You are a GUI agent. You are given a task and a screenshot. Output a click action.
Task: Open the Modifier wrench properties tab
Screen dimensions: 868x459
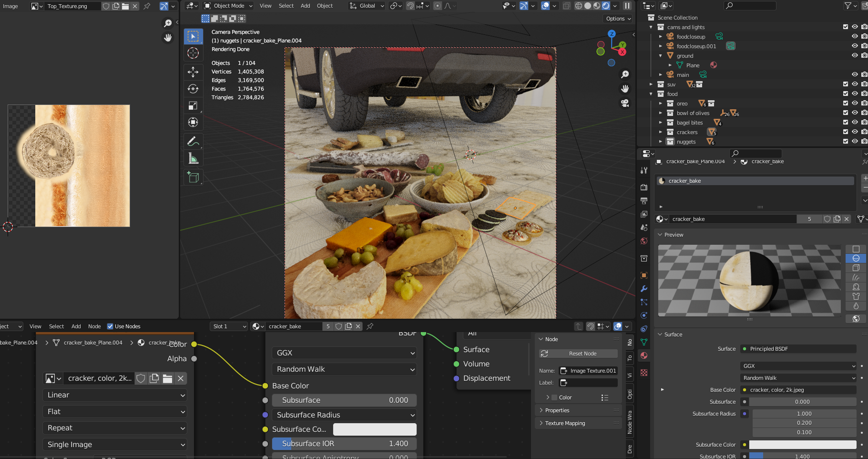644,289
